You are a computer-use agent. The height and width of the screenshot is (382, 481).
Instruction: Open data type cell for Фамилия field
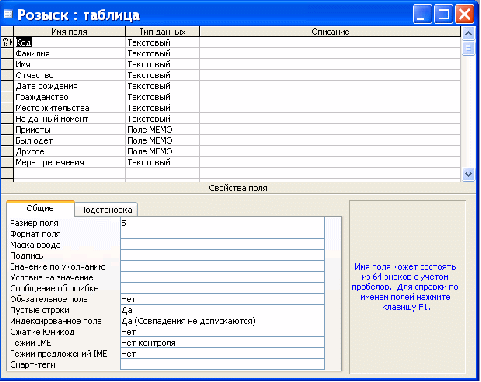(x=162, y=53)
